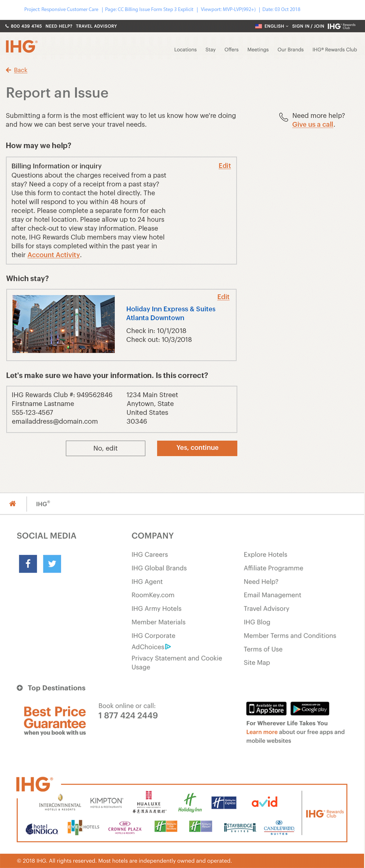Screen dimensions: 365x868
Task: Open the IHG Rewards Club menu
Action: pos(334,50)
